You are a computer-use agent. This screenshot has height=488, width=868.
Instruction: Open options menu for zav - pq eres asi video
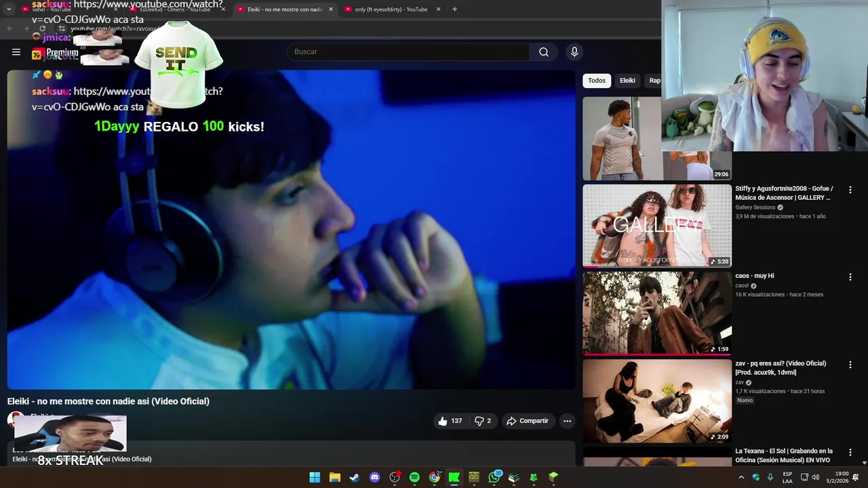(850, 365)
